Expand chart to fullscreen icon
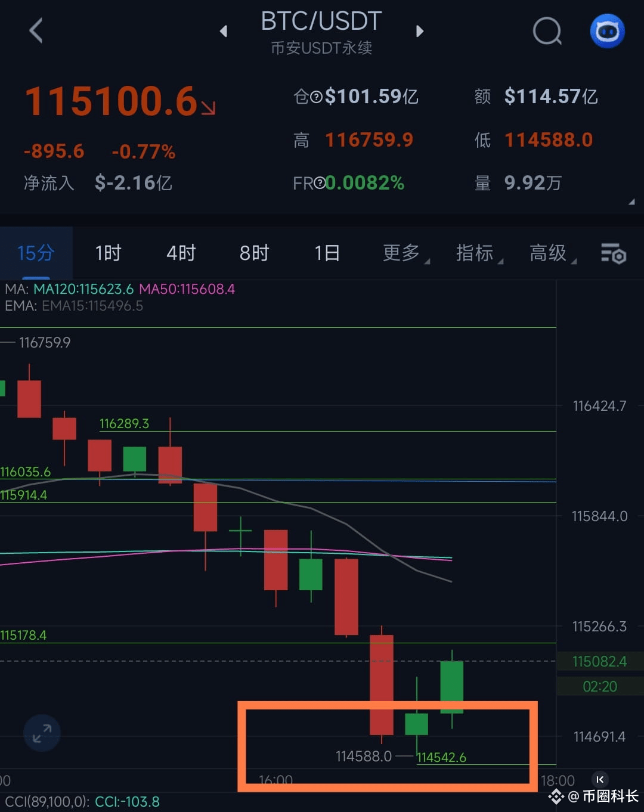This screenshot has width=644, height=812. coord(42,733)
